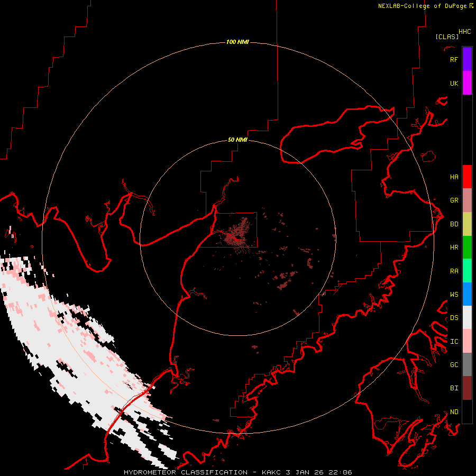Click the ND black legend block
The image size is (476, 476).
click(467, 411)
